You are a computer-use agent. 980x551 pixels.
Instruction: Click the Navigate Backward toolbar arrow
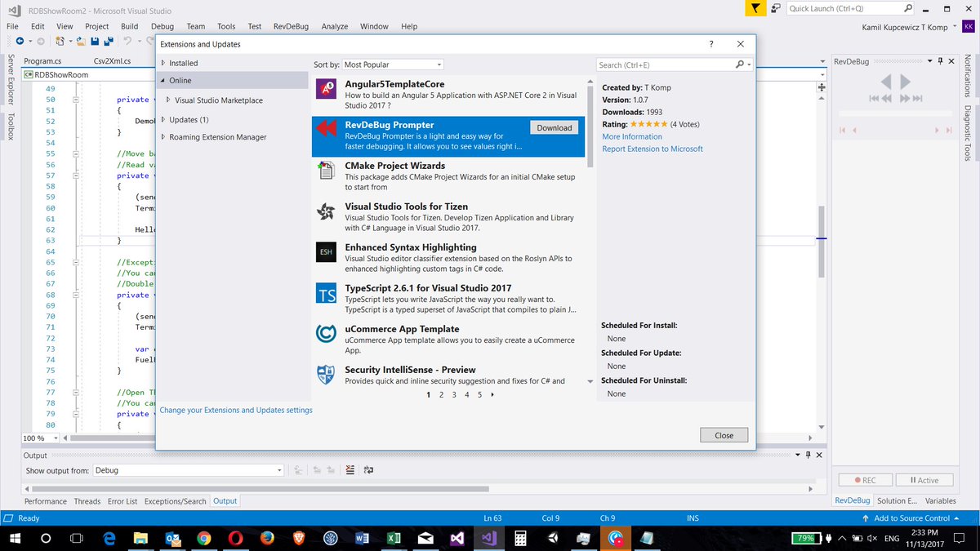[x=19, y=41]
